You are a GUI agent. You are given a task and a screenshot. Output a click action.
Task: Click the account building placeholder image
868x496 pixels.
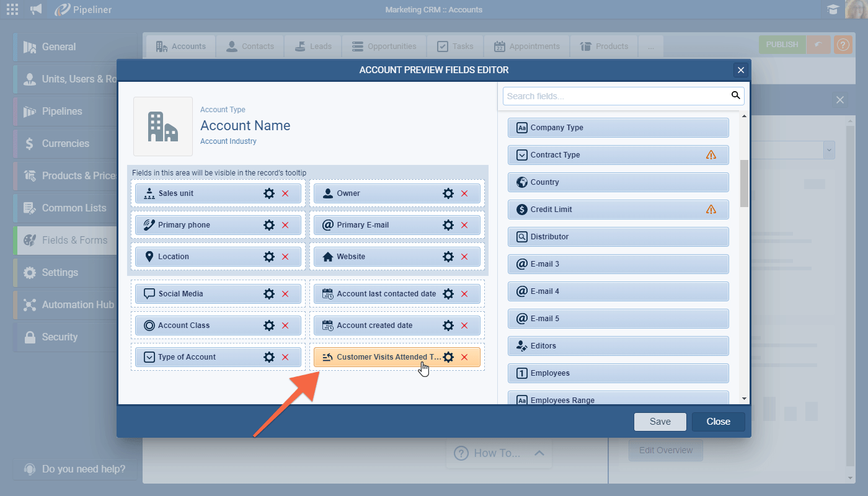click(163, 126)
